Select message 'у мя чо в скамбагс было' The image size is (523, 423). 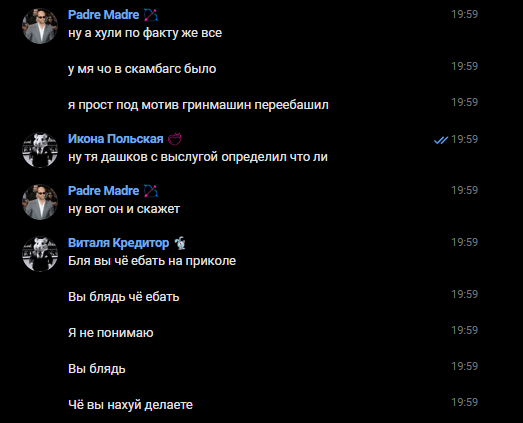click(142, 69)
